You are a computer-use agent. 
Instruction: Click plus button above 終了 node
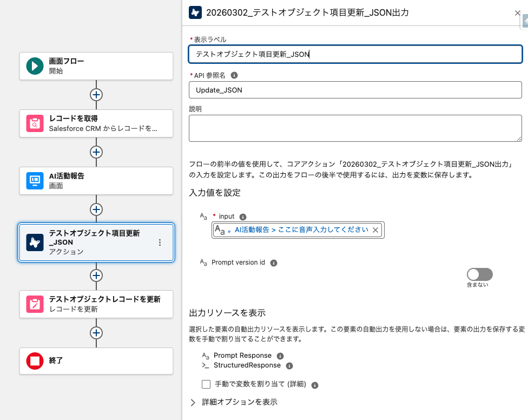96,332
